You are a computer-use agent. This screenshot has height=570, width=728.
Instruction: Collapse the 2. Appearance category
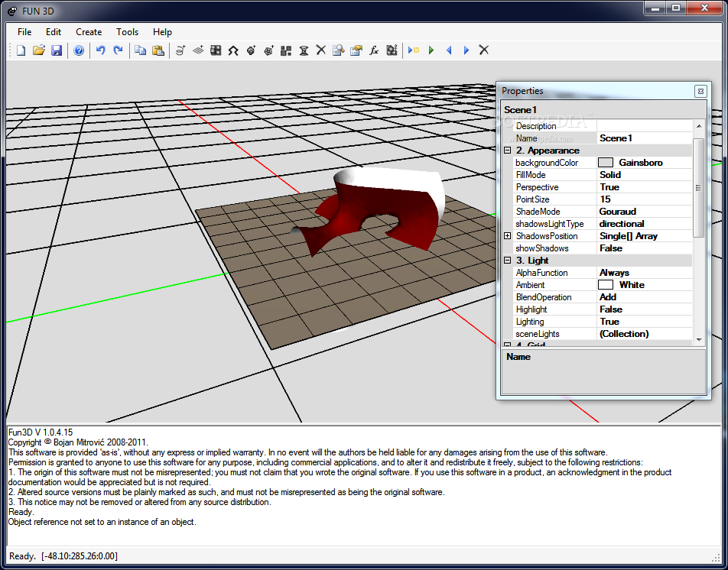point(508,151)
